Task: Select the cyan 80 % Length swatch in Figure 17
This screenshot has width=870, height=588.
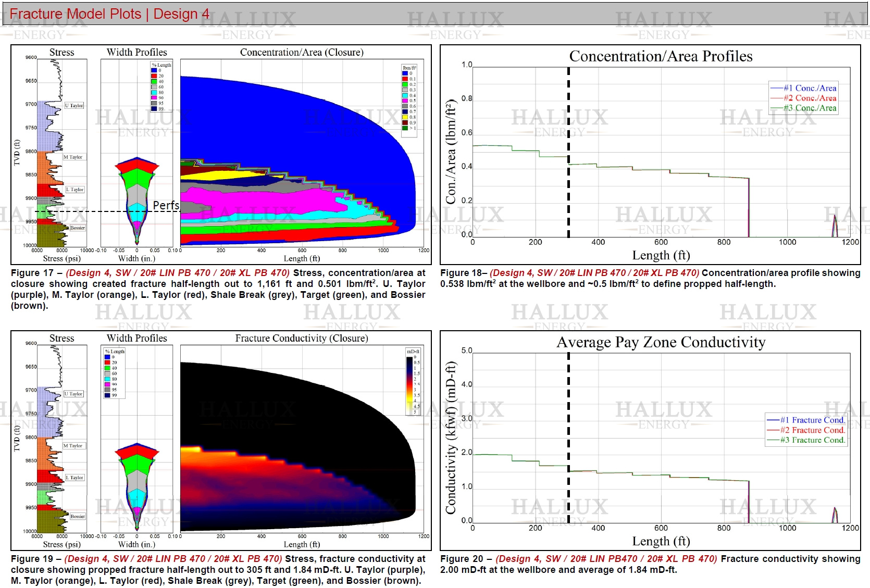Action: click(154, 92)
